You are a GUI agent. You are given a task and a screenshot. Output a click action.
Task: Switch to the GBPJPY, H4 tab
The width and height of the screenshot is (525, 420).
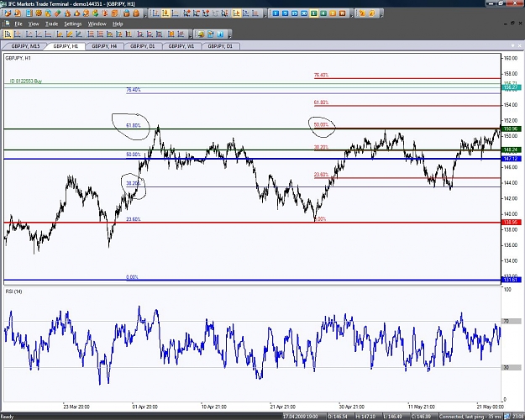[104, 46]
